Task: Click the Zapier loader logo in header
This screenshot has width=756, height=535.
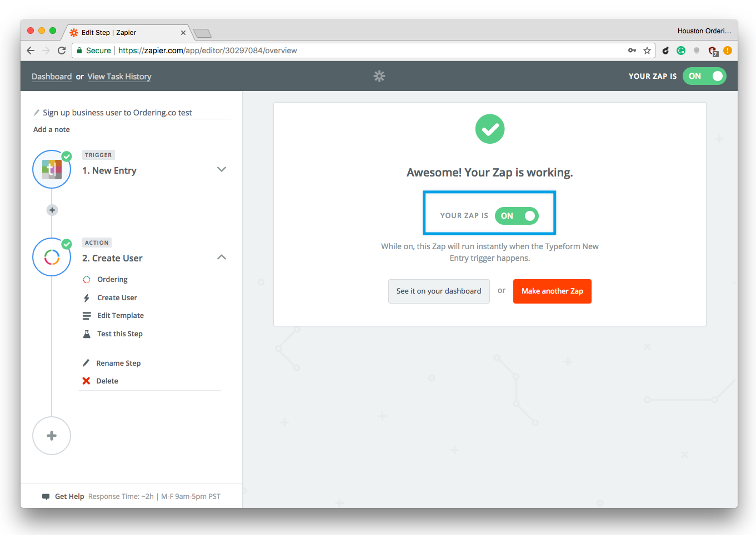Action: pos(379,76)
